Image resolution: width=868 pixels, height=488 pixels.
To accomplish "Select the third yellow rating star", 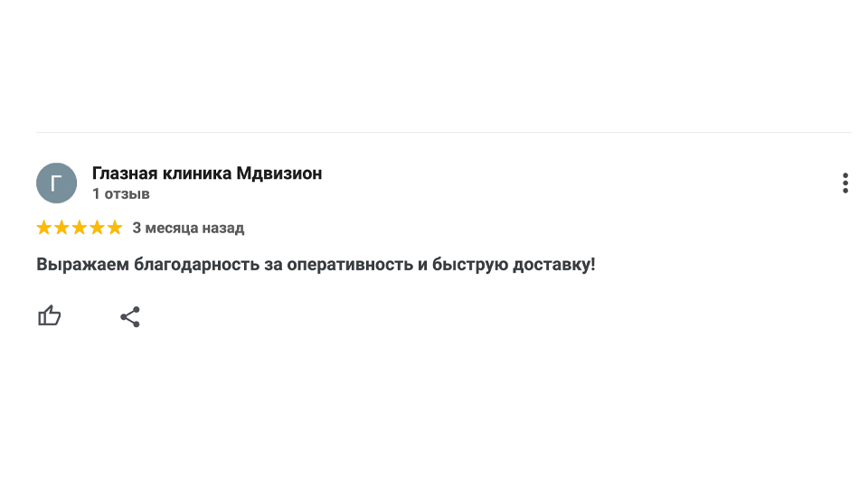I will pos(80,228).
